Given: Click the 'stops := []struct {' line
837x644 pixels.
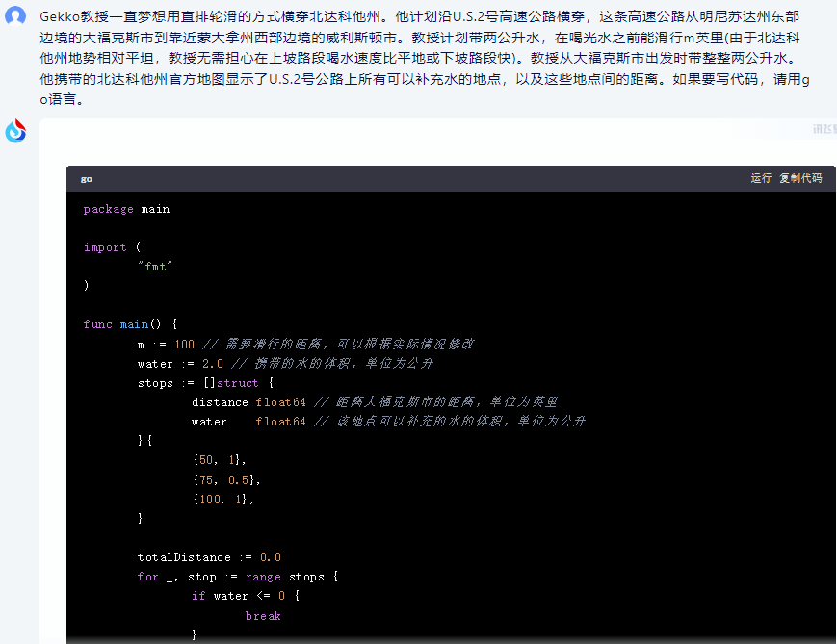Looking at the screenshot, I should 205,383.
